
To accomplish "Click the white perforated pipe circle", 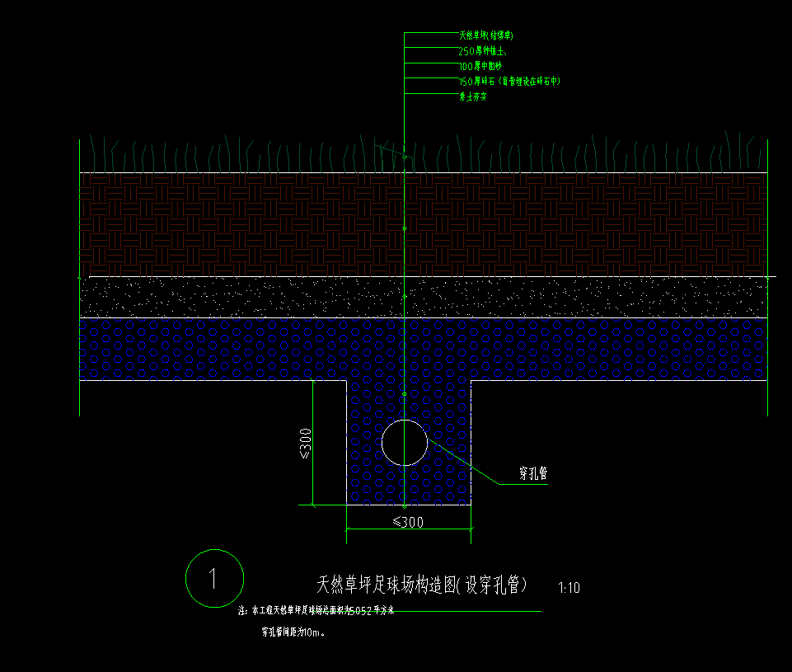I will pyautogui.click(x=404, y=443).
